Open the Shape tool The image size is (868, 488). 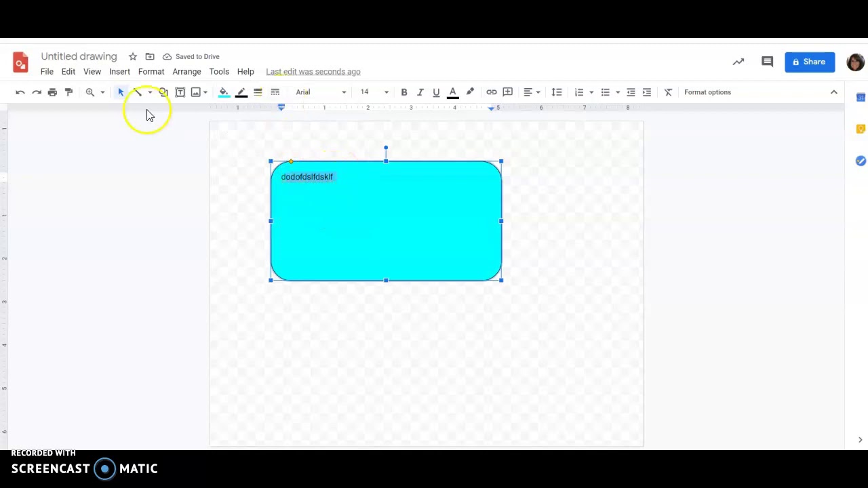click(163, 92)
